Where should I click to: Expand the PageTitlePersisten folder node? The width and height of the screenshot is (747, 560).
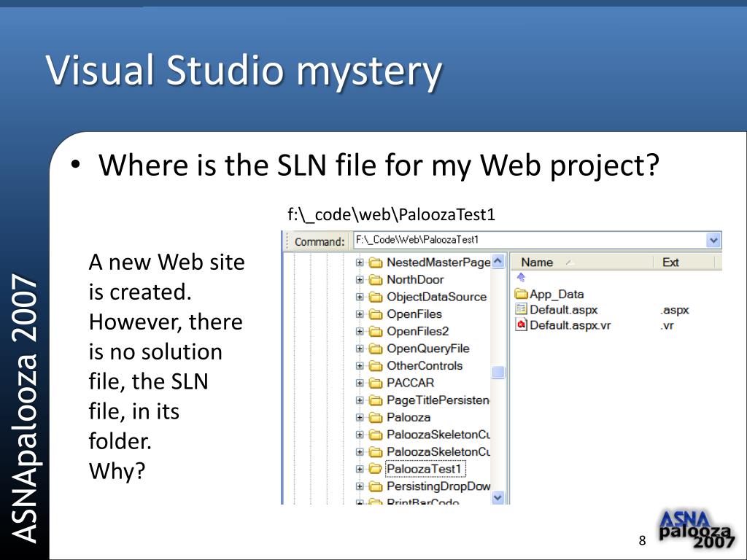pos(360,400)
